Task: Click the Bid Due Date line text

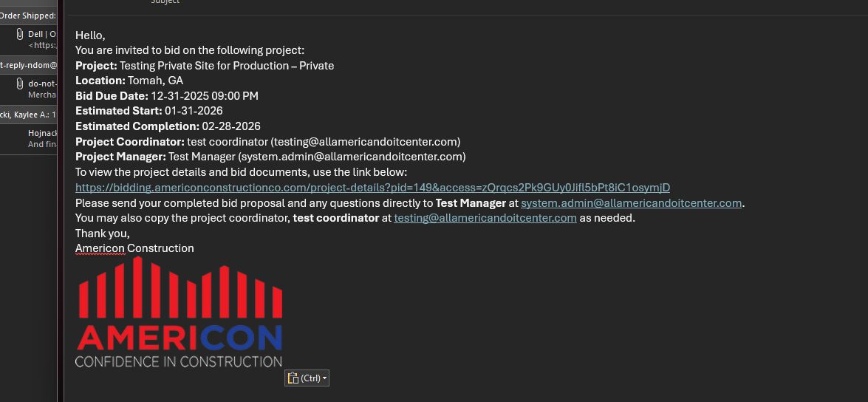Action: coord(167,96)
